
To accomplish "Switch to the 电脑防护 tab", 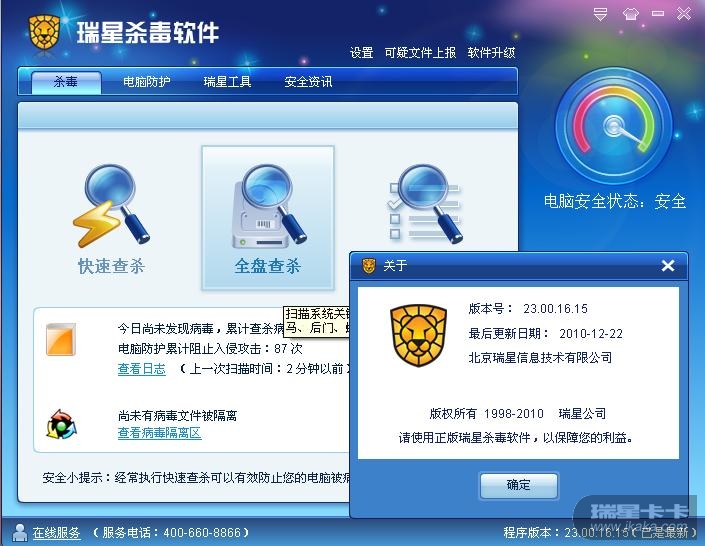I will (147, 82).
